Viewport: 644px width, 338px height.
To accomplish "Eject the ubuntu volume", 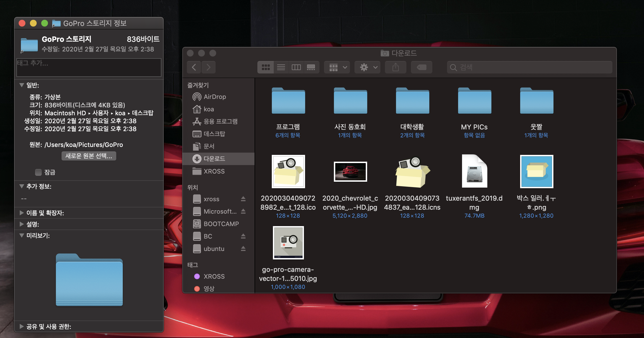I will point(243,249).
